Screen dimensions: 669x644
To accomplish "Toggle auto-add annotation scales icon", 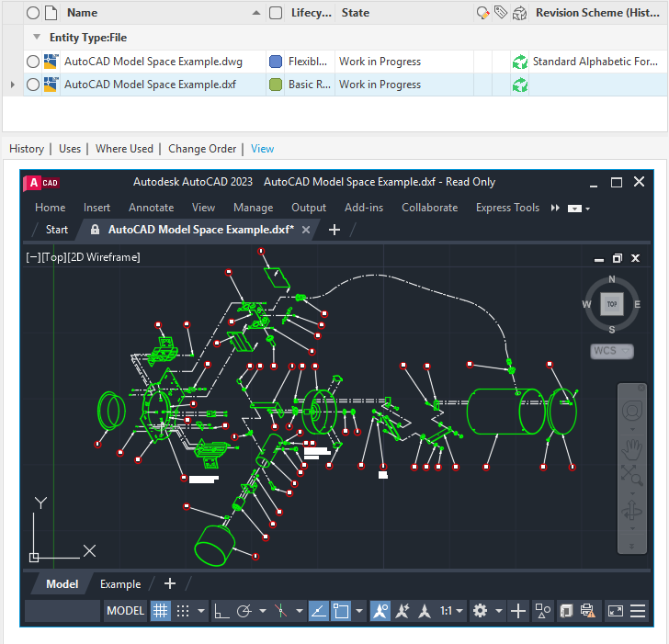I will (403, 611).
